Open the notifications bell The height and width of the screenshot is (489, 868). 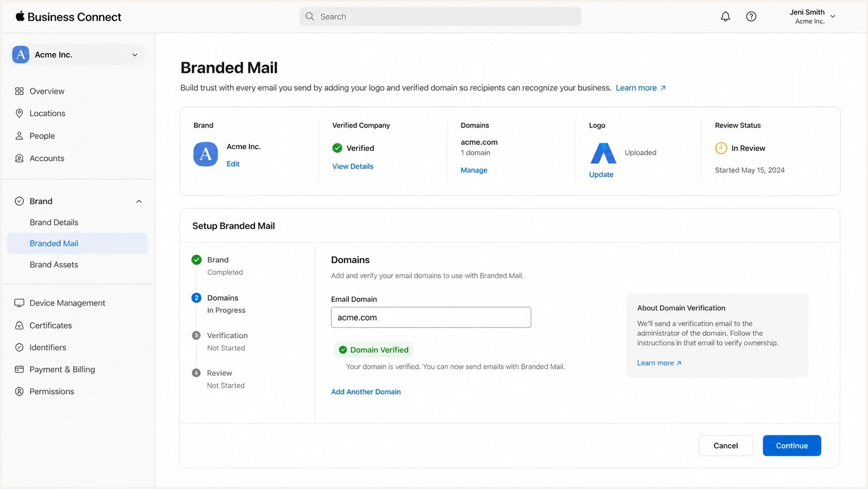click(x=725, y=17)
